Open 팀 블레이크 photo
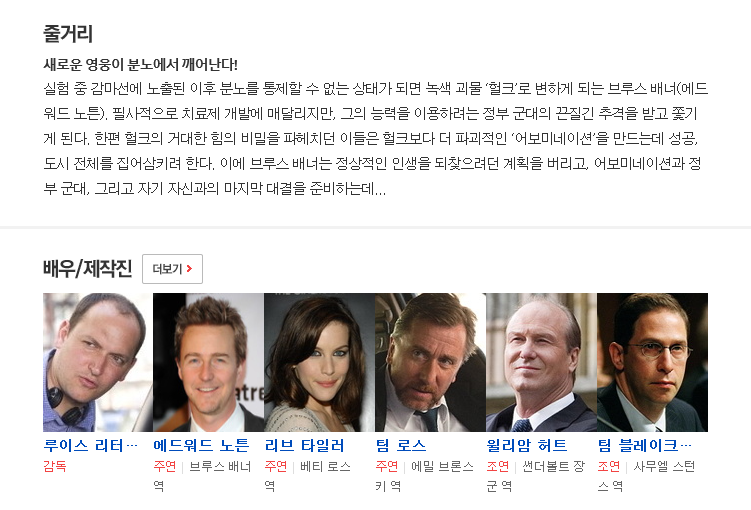 click(652, 363)
